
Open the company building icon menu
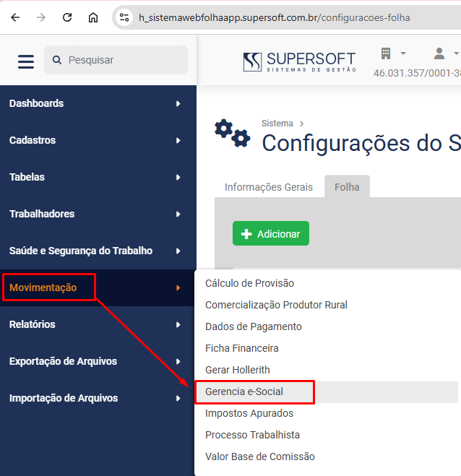pos(386,53)
